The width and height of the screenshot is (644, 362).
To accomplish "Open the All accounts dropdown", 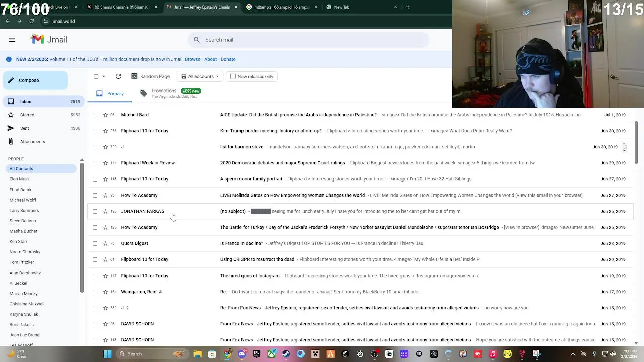I will point(200,76).
